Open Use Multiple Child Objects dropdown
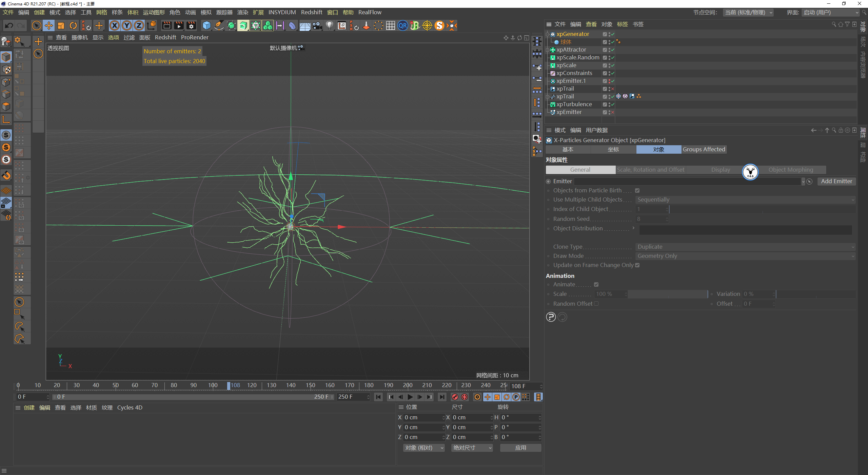Viewport: 868px width, 475px height. (746, 199)
